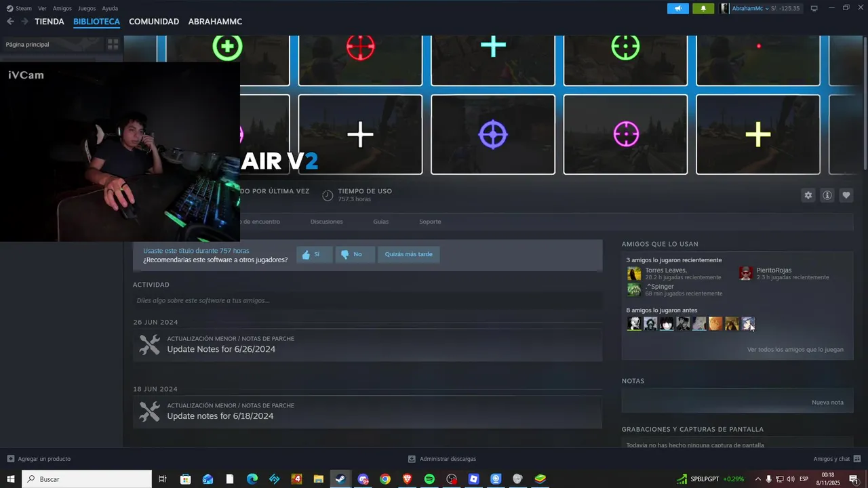
Task: Open the Discusiones tab
Action: (327, 222)
